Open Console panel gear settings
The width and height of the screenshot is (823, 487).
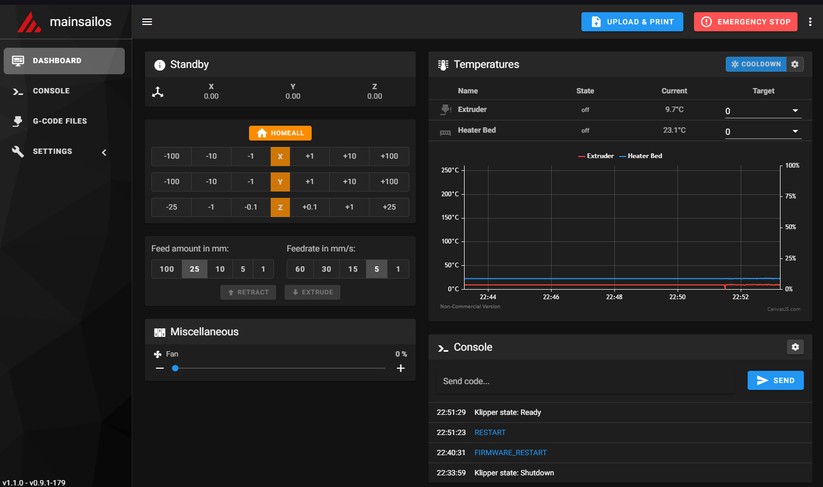tap(796, 347)
